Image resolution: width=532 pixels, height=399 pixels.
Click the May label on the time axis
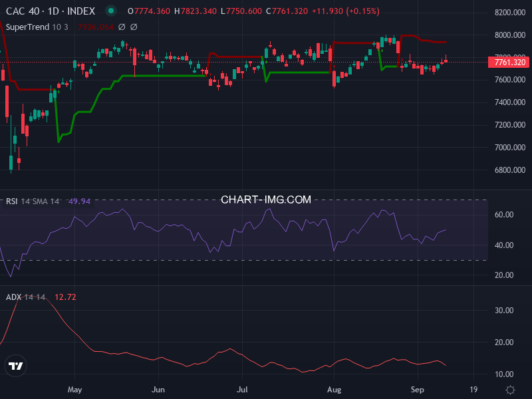click(x=74, y=390)
